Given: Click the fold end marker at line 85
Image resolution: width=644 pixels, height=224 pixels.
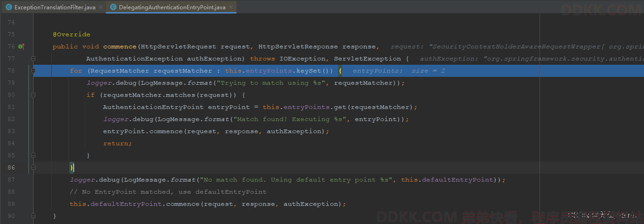Looking at the screenshot, I should coord(33,156).
